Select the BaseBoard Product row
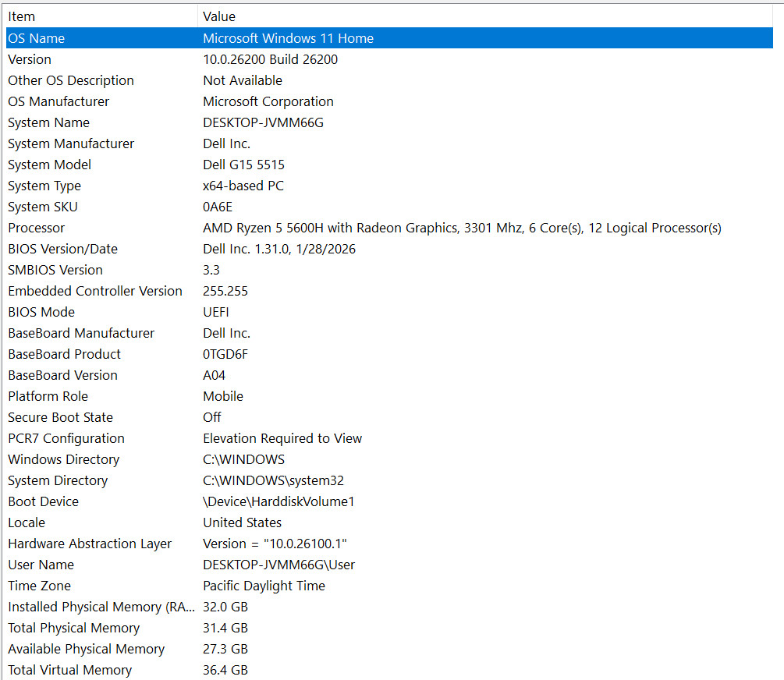Viewport: 784px width, 680px height. pyautogui.click(x=389, y=354)
